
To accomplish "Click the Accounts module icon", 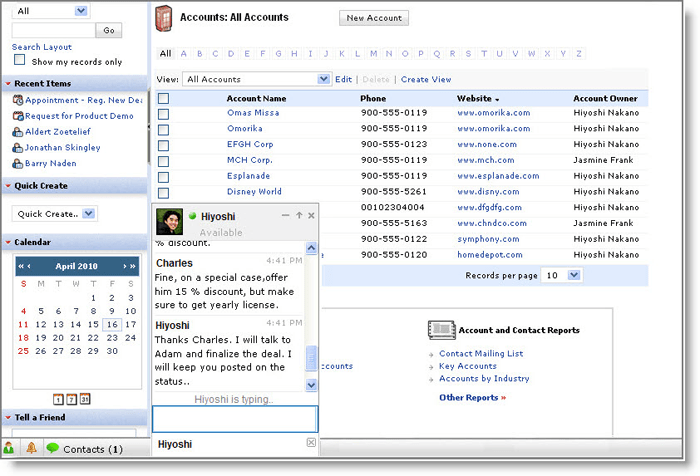I will (x=164, y=18).
